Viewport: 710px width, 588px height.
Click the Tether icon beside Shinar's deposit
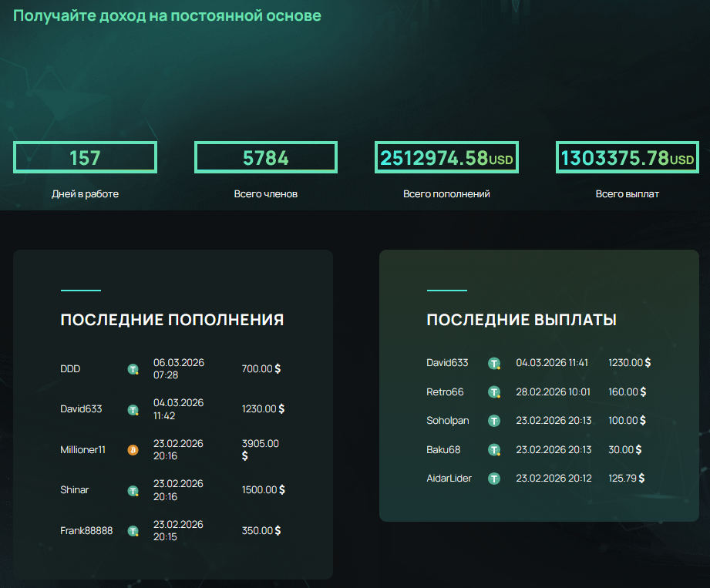tap(133, 489)
